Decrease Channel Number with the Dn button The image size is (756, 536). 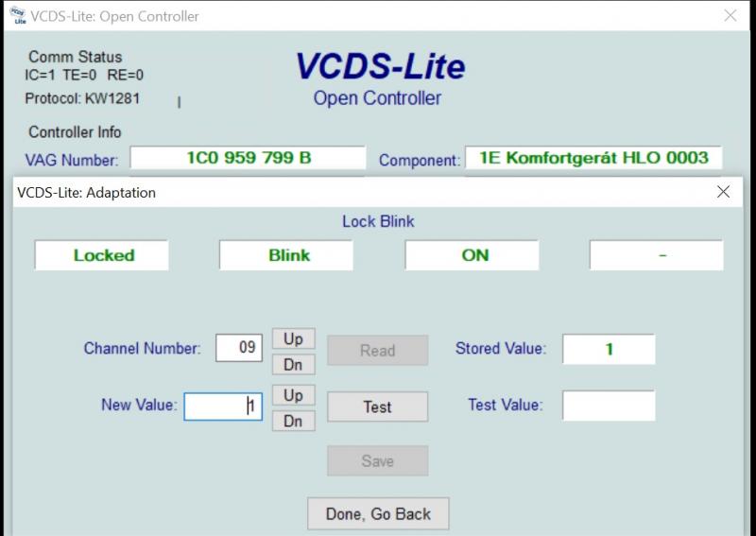293,365
